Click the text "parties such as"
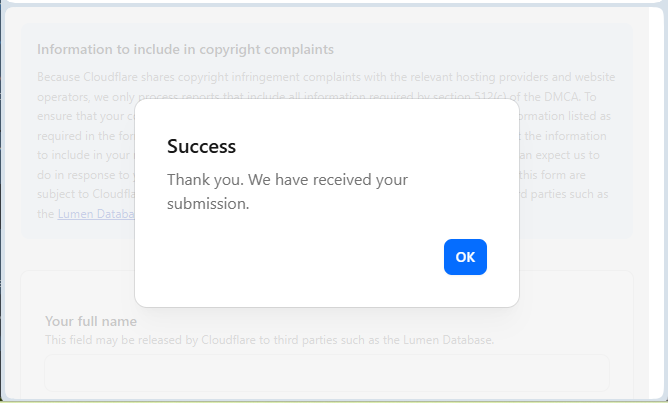Viewport: 668px width, 403px height. (x=564, y=194)
